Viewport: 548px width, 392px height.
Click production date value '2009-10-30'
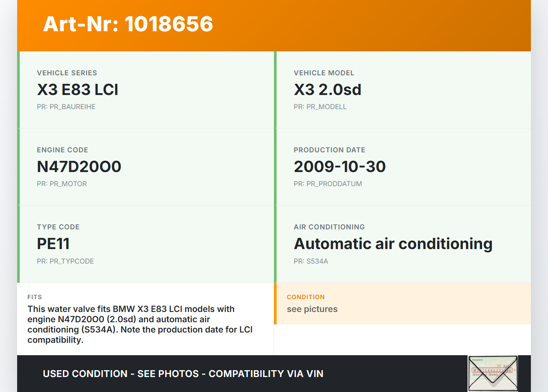click(x=340, y=166)
